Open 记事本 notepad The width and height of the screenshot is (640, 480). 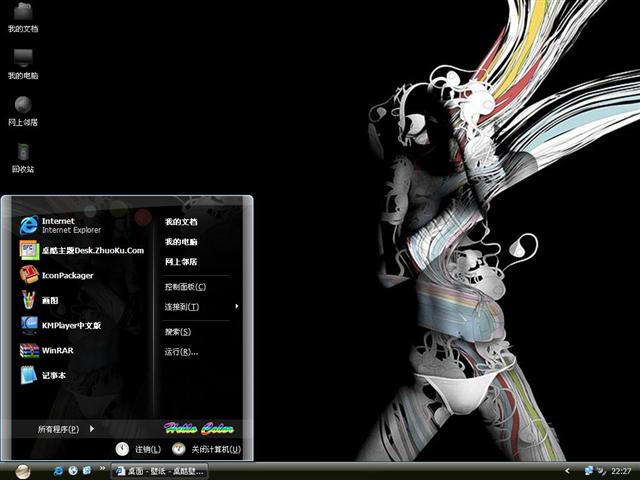42,376
